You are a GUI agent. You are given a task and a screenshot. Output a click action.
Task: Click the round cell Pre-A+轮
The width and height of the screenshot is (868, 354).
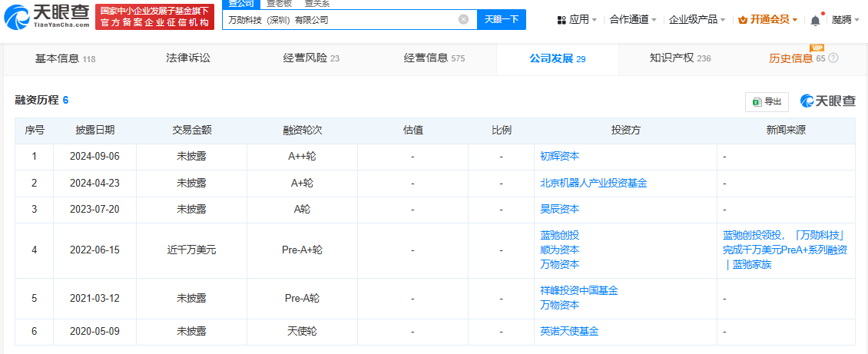(302, 250)
